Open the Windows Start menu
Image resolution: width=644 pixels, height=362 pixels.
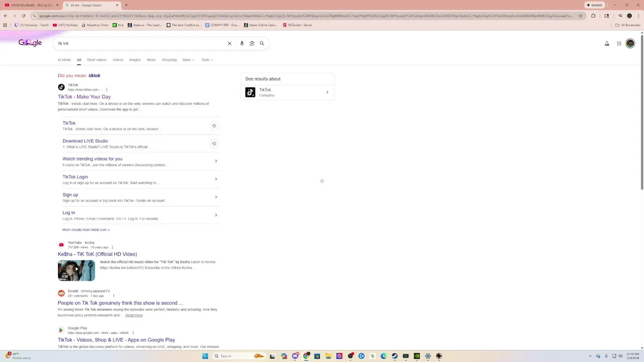[x=205, y=356]
